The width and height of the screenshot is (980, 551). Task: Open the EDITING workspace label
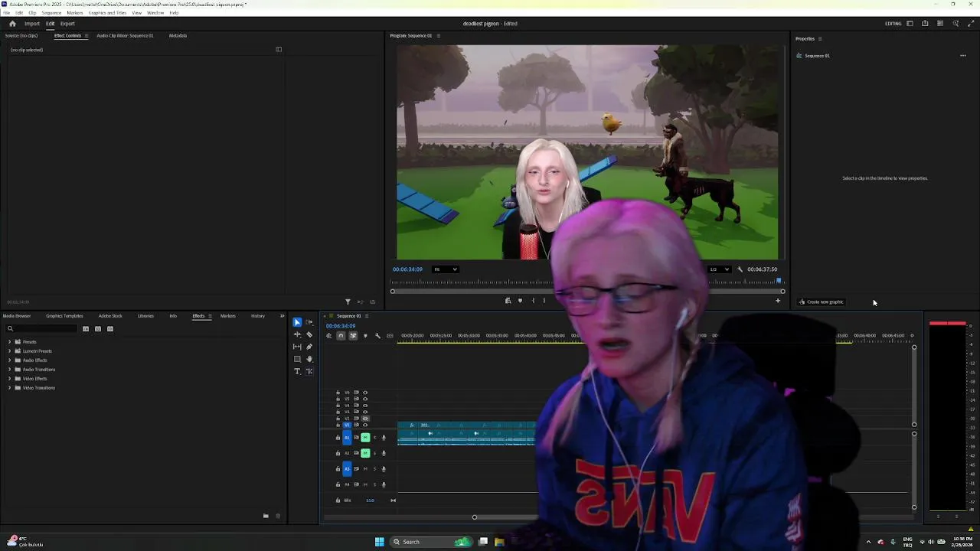pyautogui.click(x=893, y=24)
